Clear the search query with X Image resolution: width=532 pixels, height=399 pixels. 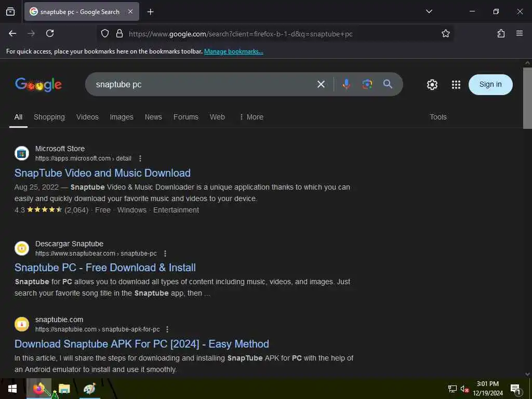click(321, 84)
